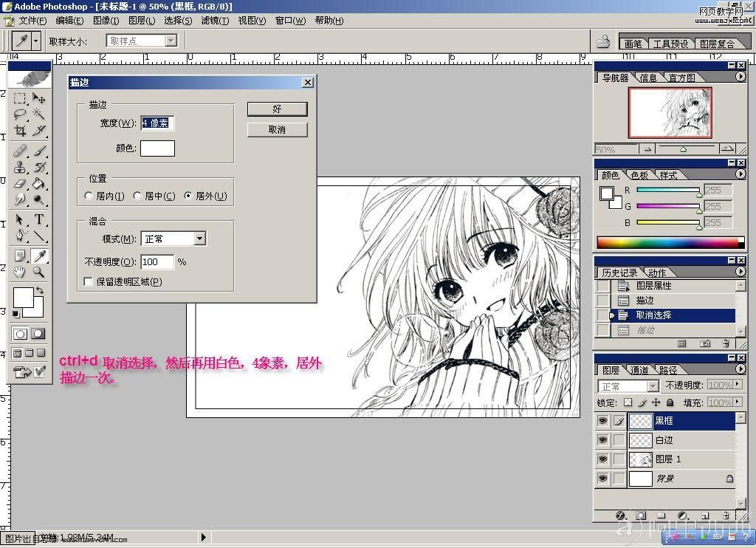Screen dimensions: 756x548
Task: Hide the 黑框 layer
Action: 602,421
